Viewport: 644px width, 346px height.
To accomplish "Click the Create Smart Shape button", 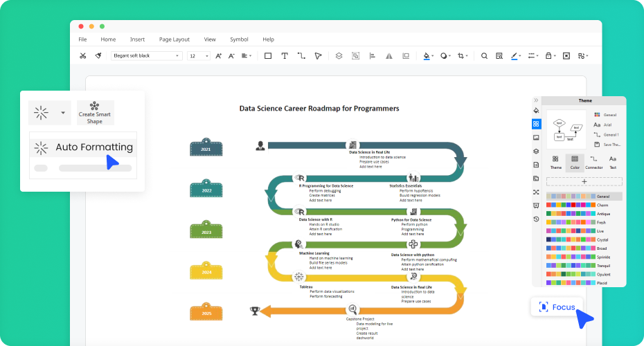I will [96, 113].
